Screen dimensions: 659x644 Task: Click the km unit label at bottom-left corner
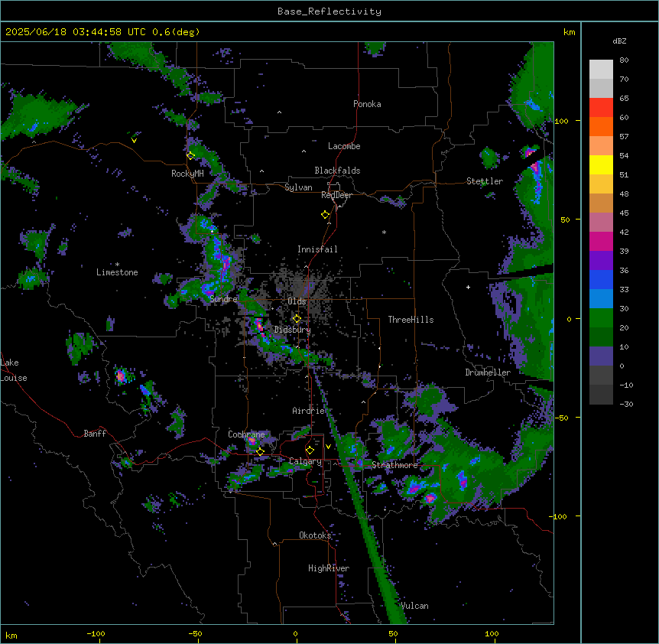click(x=11, y=635)
